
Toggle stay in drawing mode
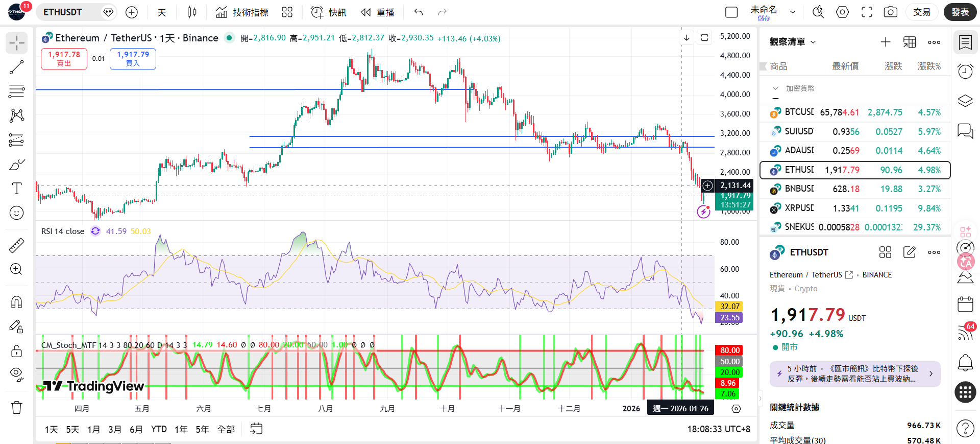[17, 326]
